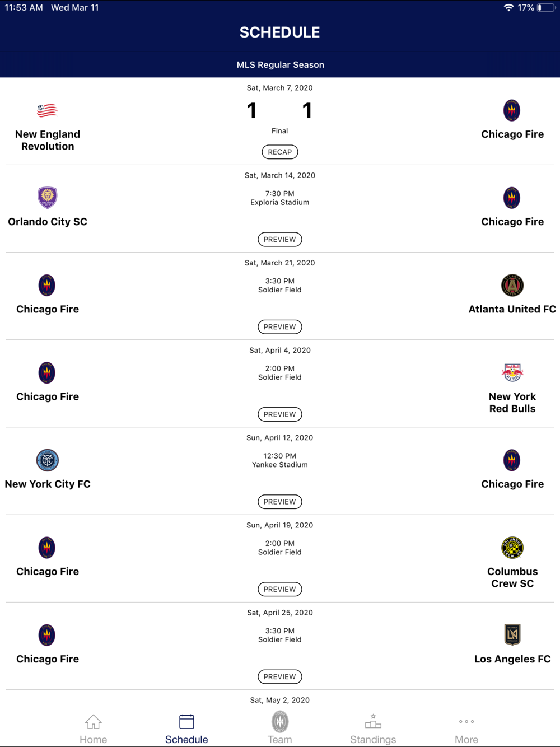The image size is (560, 747).
Task: Open the Home tab
Action: (94, 729)
